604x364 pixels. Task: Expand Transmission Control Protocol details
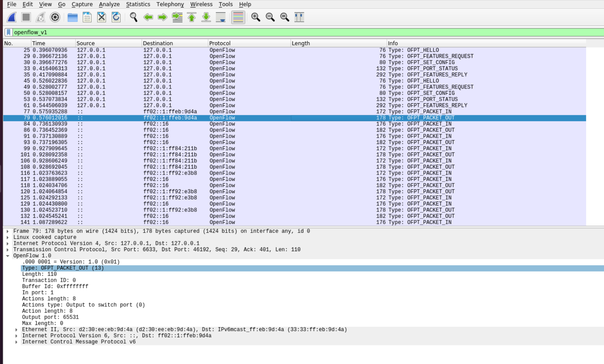[x=7, y=250]
